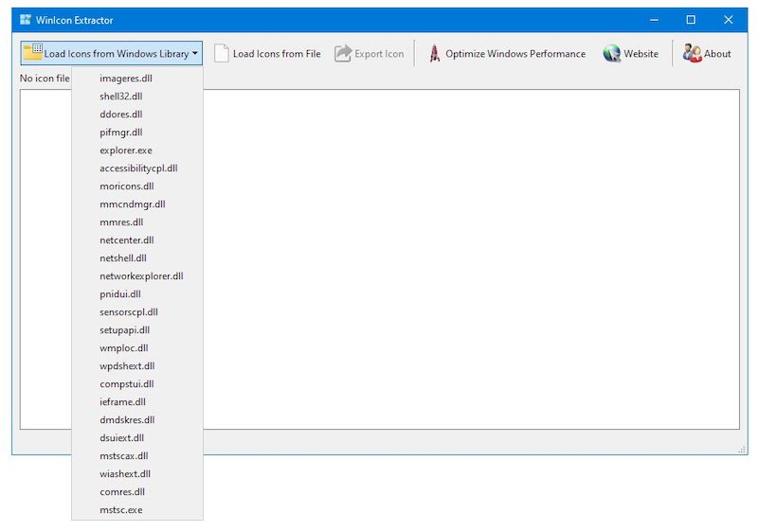Select ieframe.dll entry
This screenshot has height=532, width=758.
point(137,401)
